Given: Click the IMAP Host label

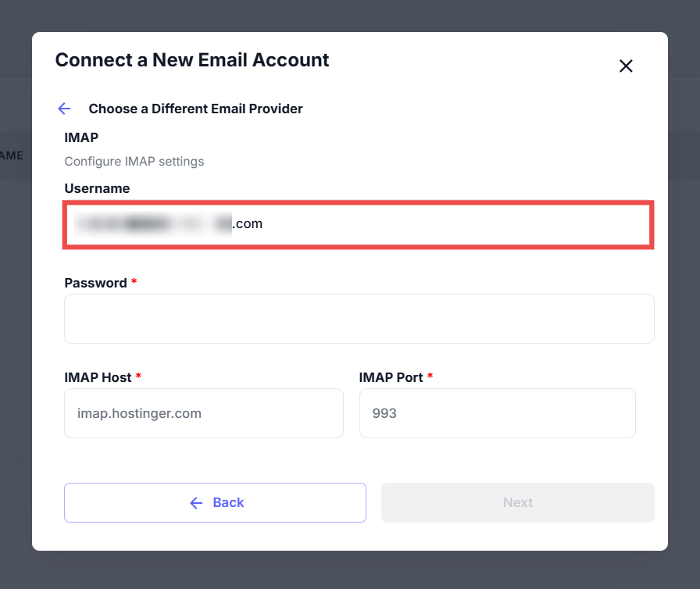Looking at the screenshot, I should (x=98, y=377).
